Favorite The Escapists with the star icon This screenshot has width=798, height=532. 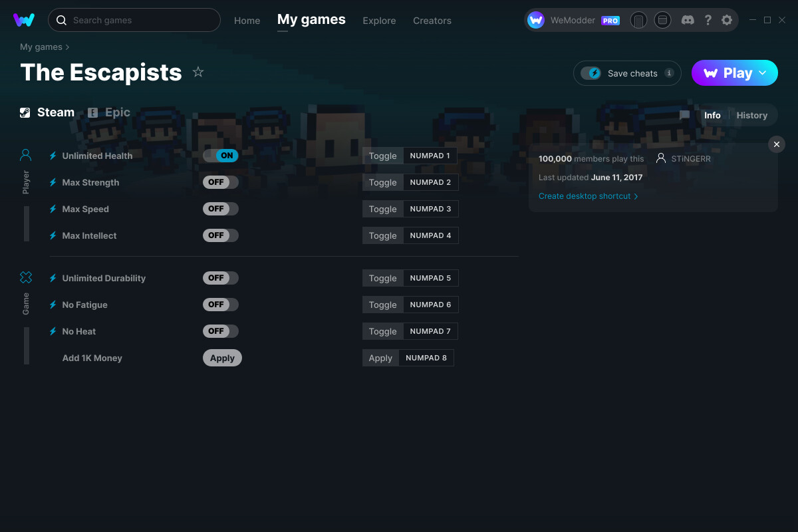tap(198, 72)
